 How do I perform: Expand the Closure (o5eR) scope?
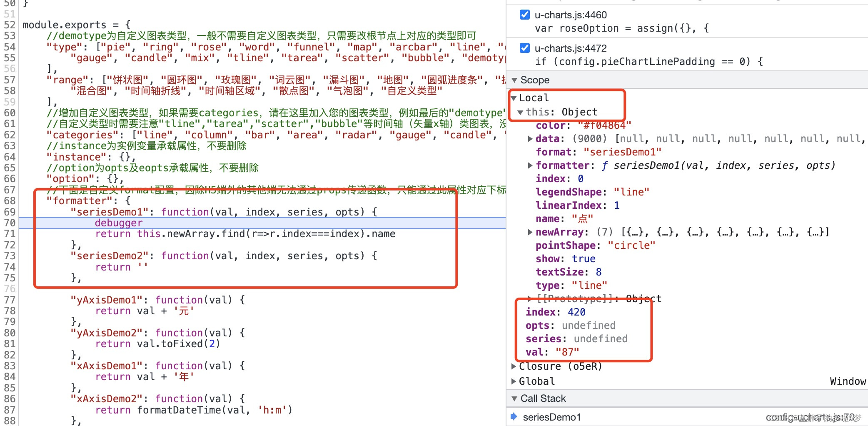[514, 366]
